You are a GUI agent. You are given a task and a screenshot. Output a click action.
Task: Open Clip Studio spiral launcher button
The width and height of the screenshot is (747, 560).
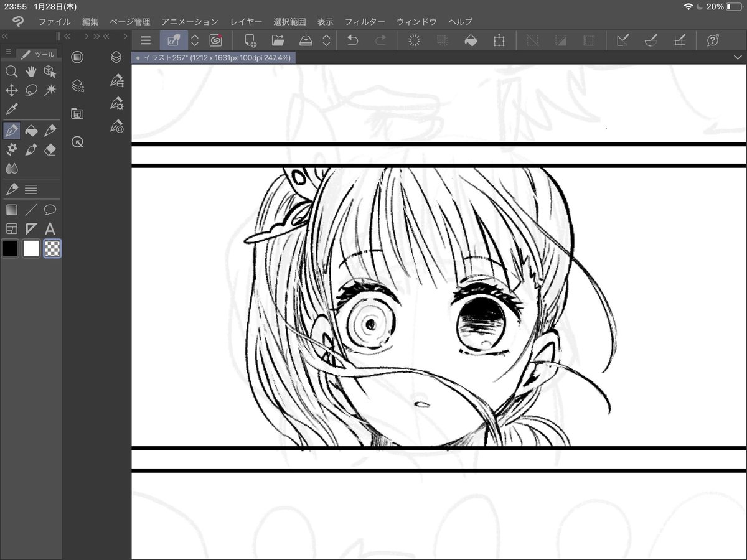coord(215,40)
